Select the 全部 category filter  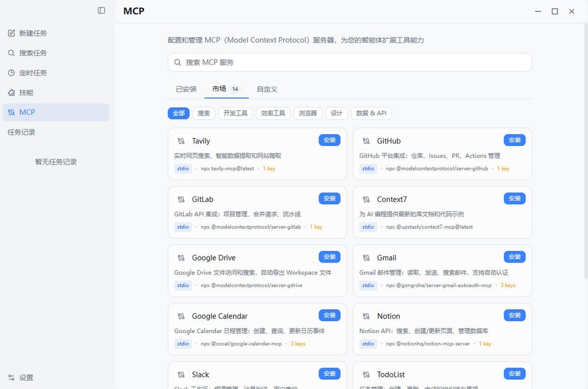click(178, 113)
